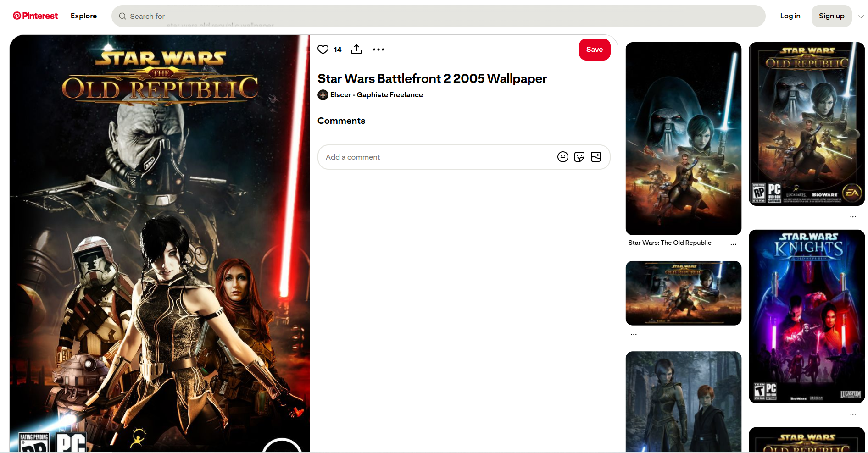The image size is (868, 453).
Task: Open the emoji picker in comment box
Action: (563, 157)
